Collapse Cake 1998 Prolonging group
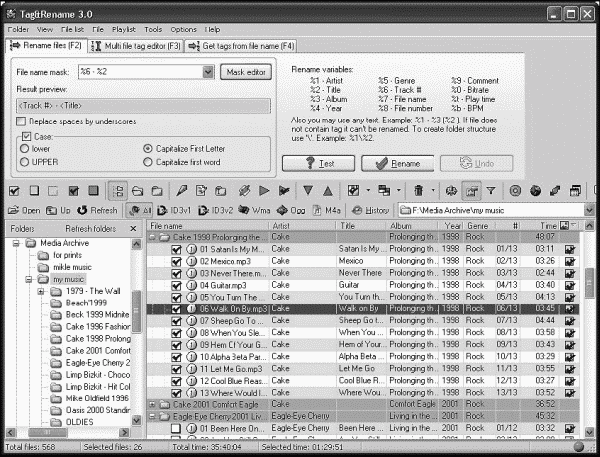The height and width of the screenshot is (457, 600). point(152,237)
